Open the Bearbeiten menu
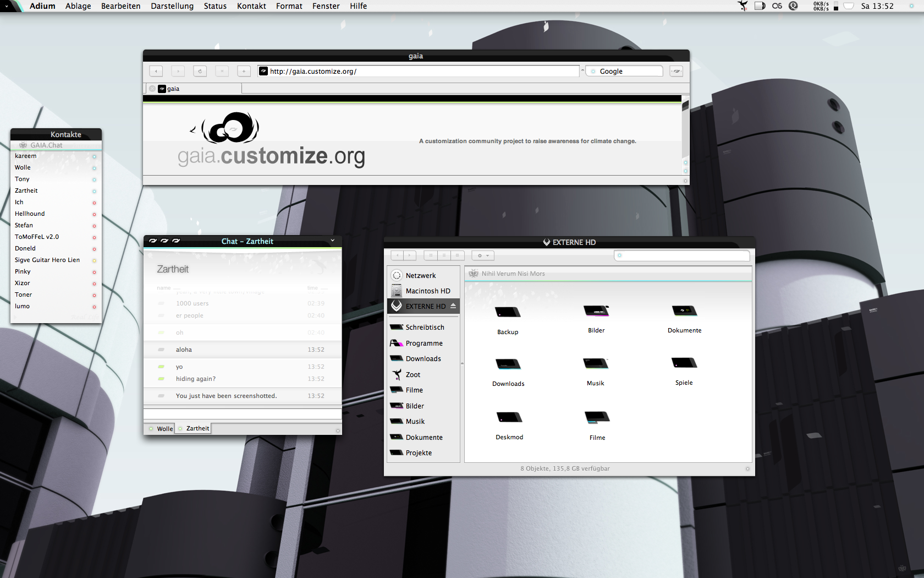Viewport: 924px width, 578px height. tap(120, 6)
